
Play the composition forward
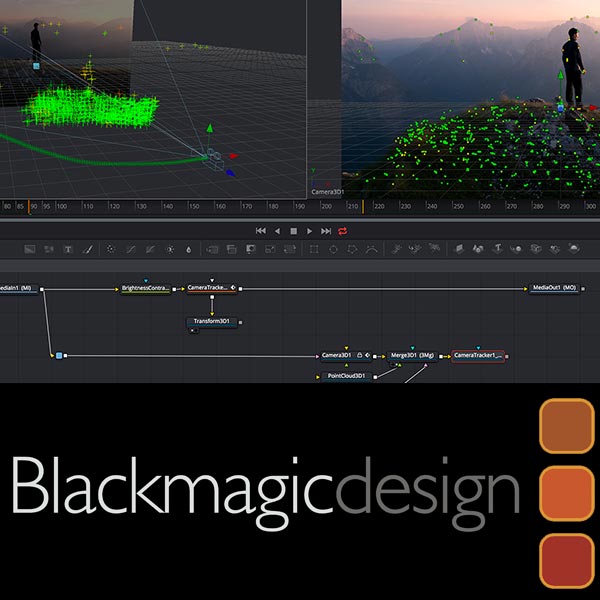(309, 231)
